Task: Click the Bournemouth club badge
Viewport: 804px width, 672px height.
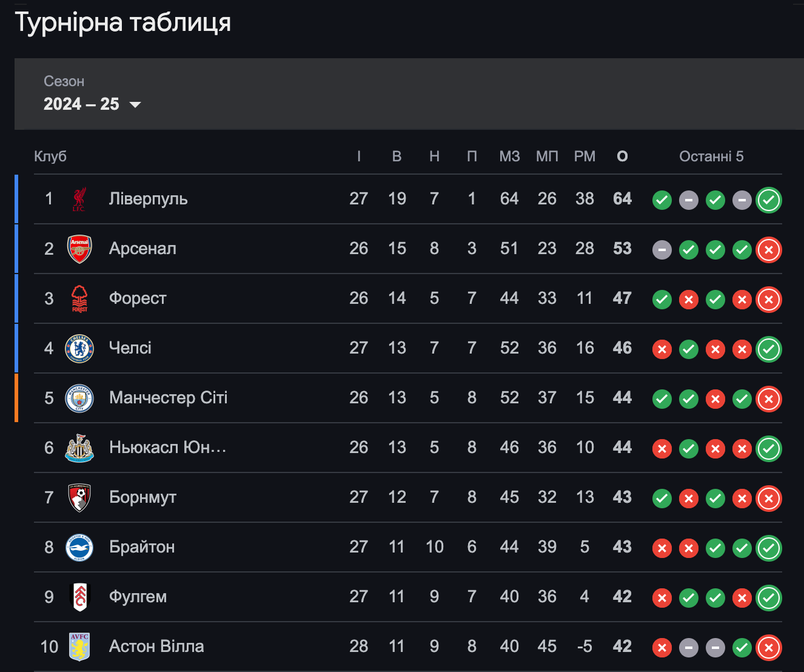Action: (79, 497)
